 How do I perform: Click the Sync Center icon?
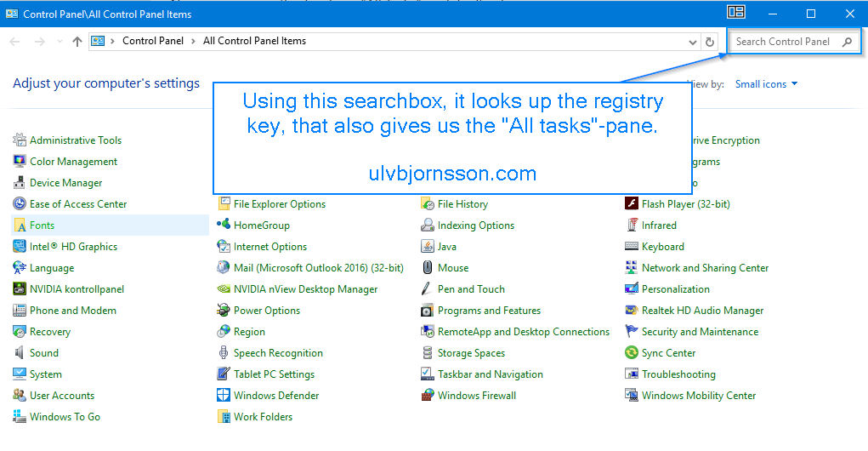click(x=632, y=353)
